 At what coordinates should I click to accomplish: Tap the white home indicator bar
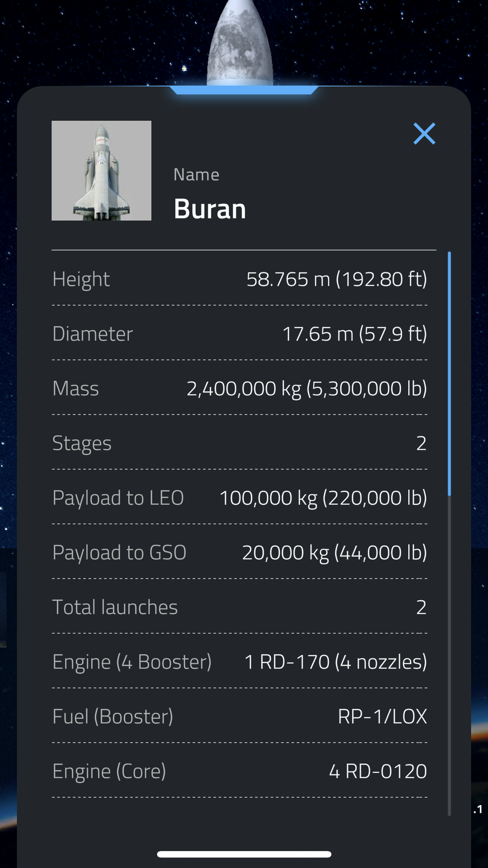pyautogui.click(x=244, y=854)
